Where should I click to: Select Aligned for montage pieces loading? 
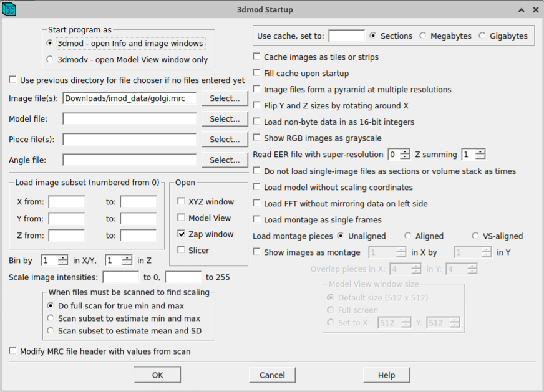[408, 236]
